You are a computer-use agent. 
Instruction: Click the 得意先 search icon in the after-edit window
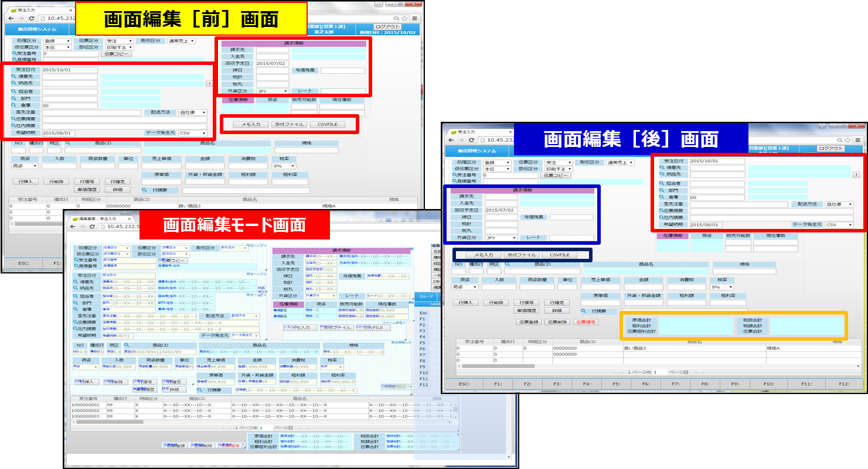[x=662, y=168]
